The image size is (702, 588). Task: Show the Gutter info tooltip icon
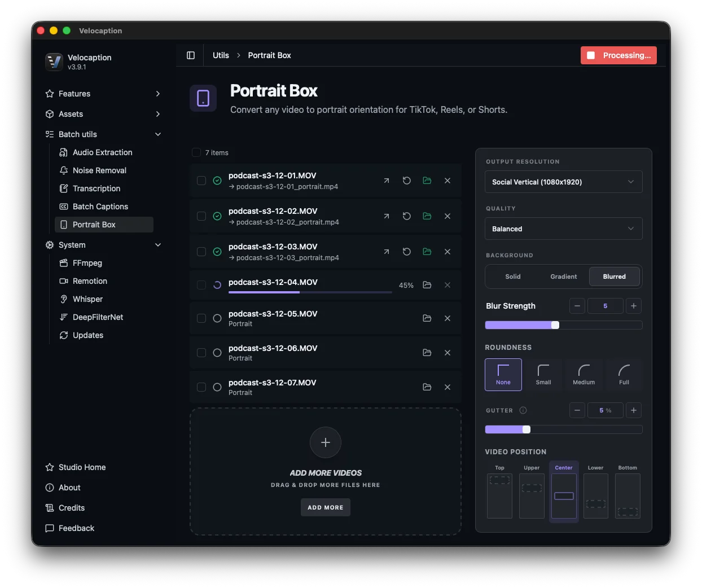523,410
